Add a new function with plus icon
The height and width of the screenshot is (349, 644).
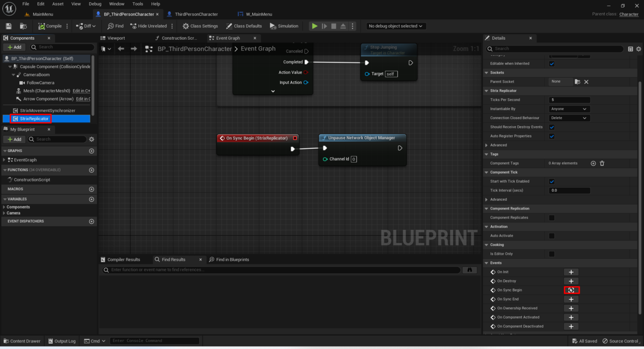click(x=91, y=170)
